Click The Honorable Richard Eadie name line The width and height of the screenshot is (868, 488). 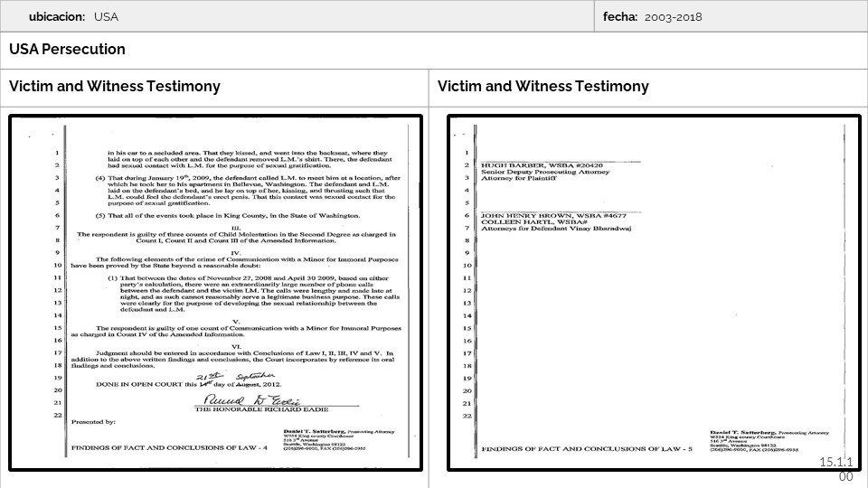pyautogui.click(x=255, y=410)
